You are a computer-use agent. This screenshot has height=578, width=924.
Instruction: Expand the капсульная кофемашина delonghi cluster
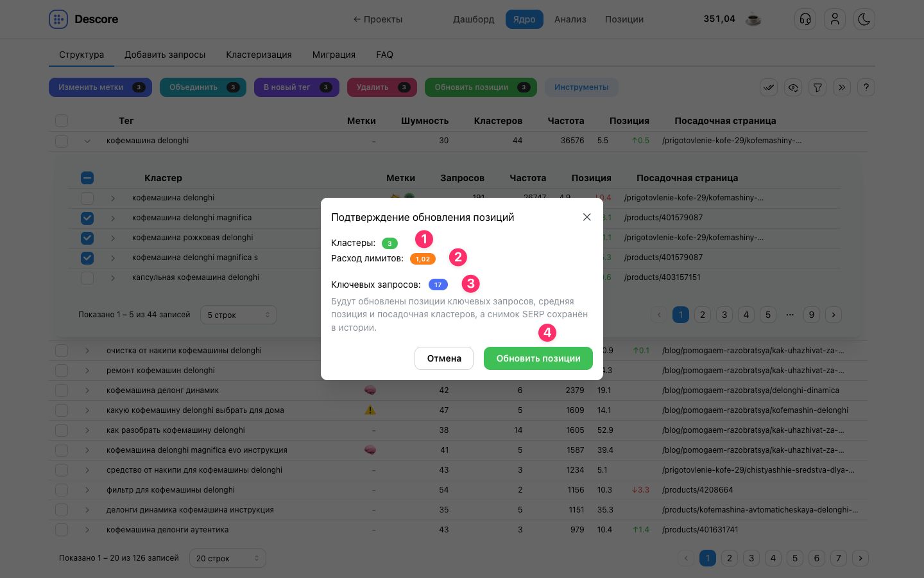tap(113, 277)
